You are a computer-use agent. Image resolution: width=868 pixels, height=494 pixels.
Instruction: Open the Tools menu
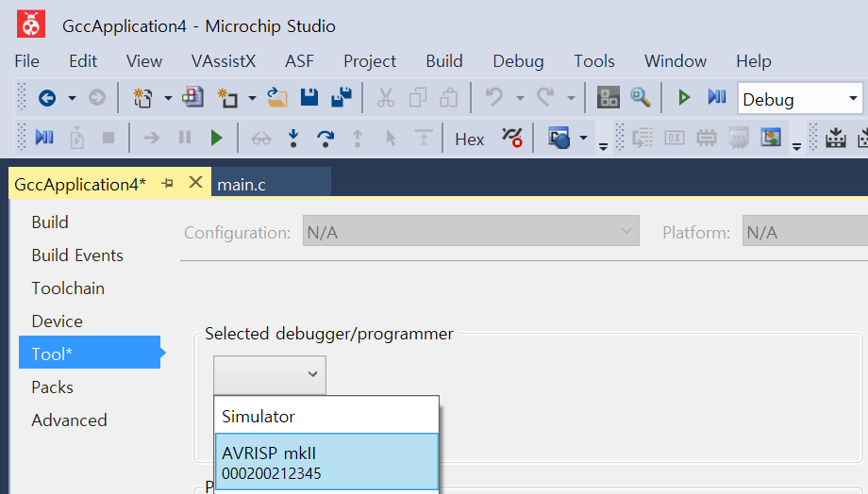[x=594, y=61]
